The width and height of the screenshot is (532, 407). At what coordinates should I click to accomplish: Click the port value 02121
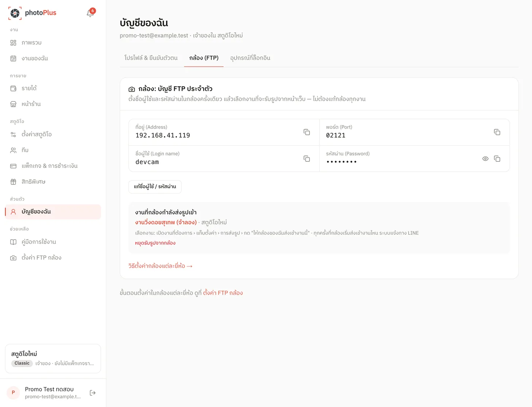[x=336, y=136]
